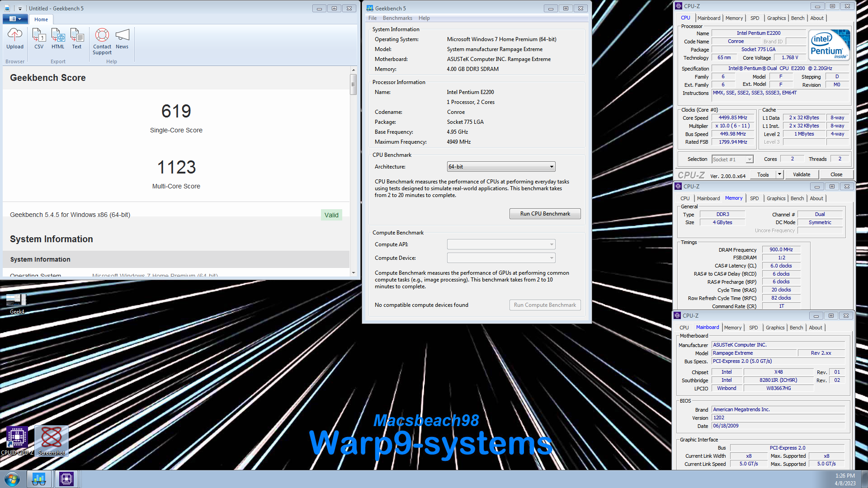Screen dimensions: 868x488
Task: Open CPU tab in middle CPU-Z window
Action: pyautogui.click(x=685, y=198)
